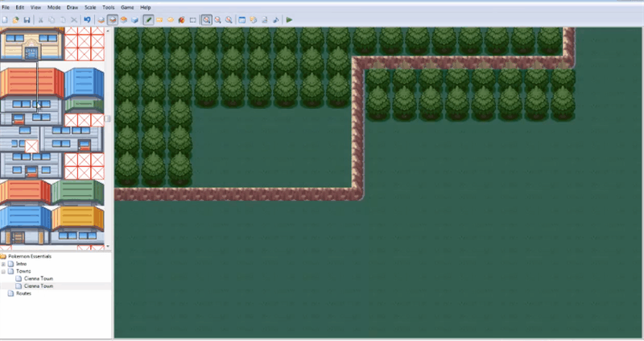Save project with floppy disk icon
Screen dimensions: 644x341
point(27,19)
